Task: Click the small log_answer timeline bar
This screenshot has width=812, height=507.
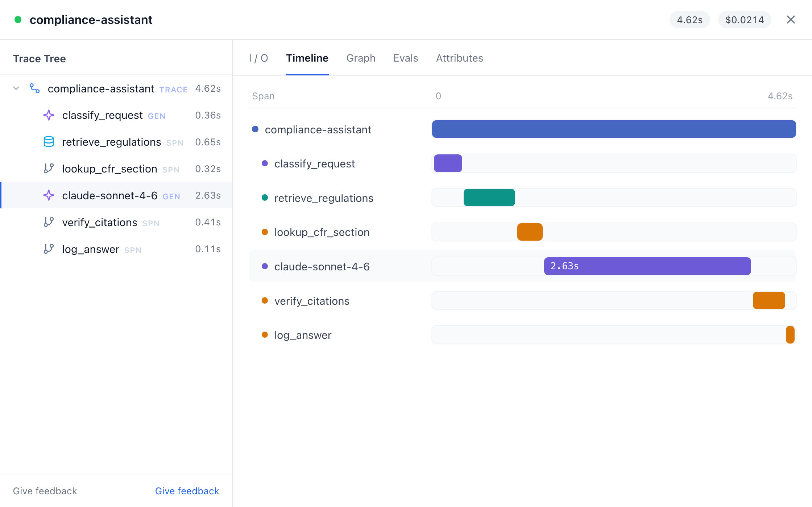Action: pyautogui.click(x=790, y=335)
